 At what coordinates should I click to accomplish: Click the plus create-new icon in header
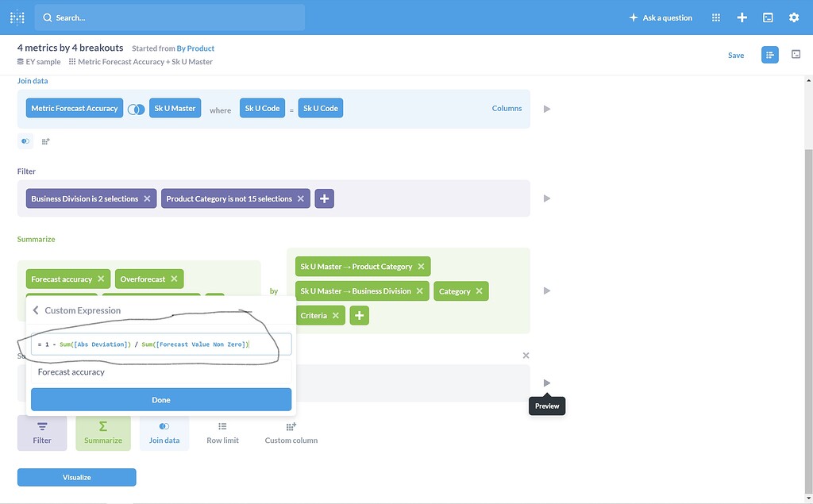point(742,17)
